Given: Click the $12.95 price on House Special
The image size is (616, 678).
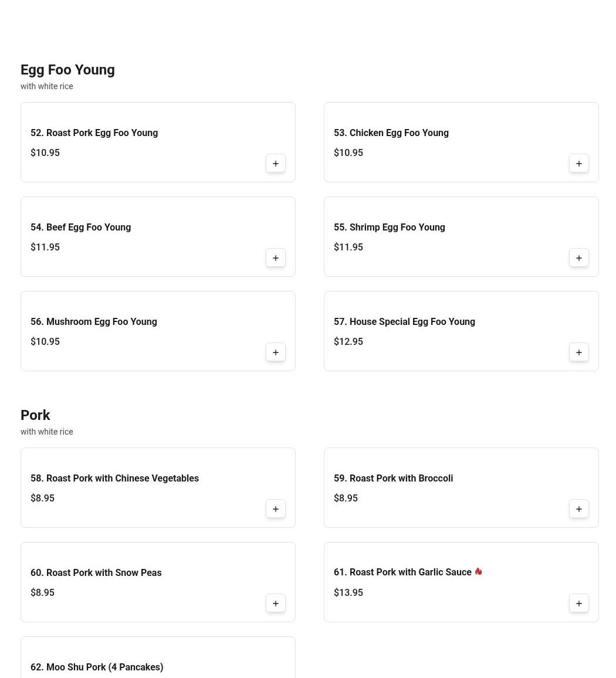Looking at the screenshot, I should tap(348, 342).
